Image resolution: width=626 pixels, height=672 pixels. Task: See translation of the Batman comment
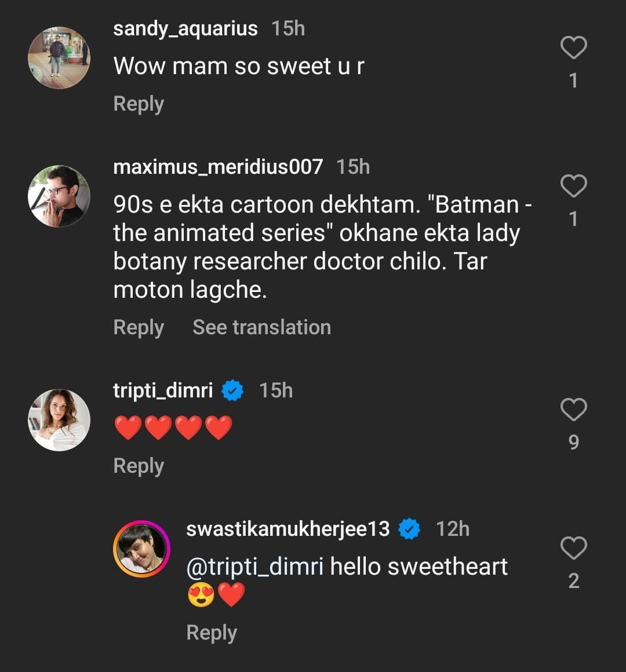(x=261, y=327)
